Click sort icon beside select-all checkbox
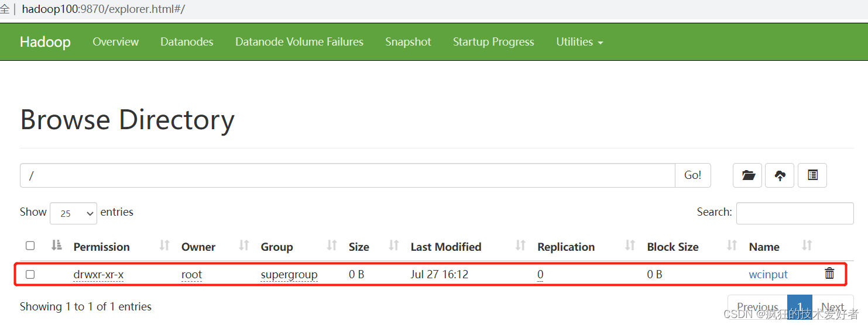 pyautogui.click(x=56, y=246)
